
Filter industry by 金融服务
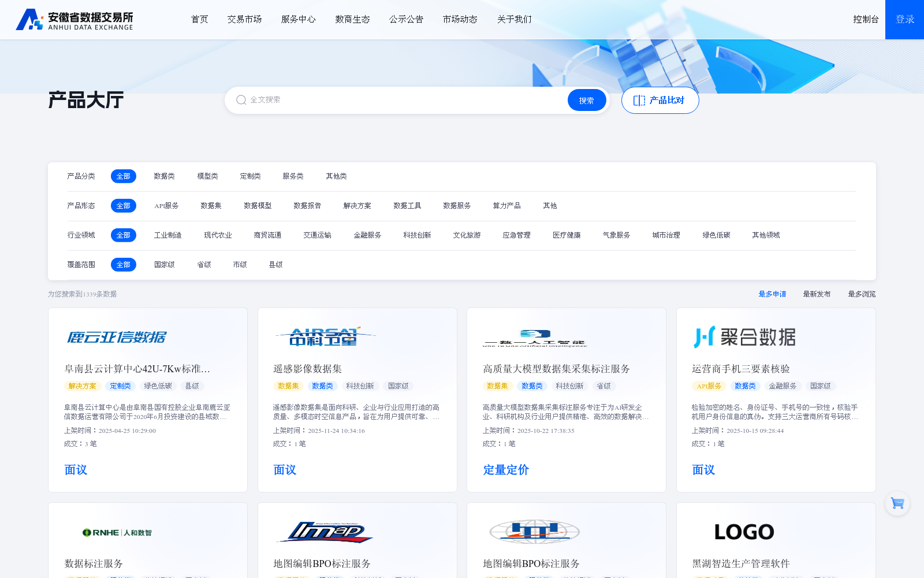(x=367, y=235)
